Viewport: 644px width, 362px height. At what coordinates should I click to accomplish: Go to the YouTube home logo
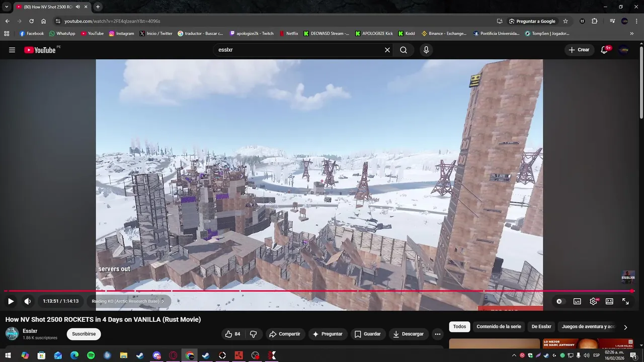[x=40, y=50]
